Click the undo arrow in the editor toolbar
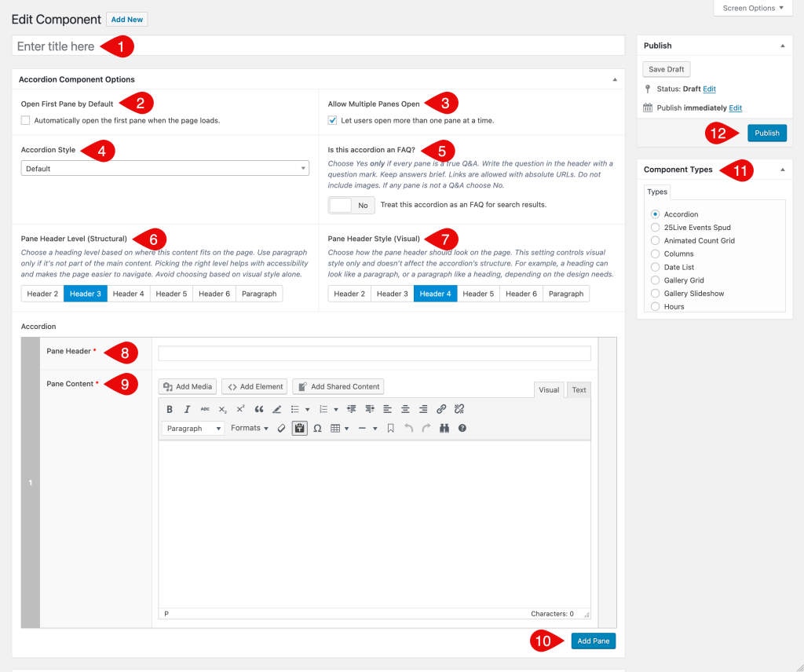 [407, 428]
